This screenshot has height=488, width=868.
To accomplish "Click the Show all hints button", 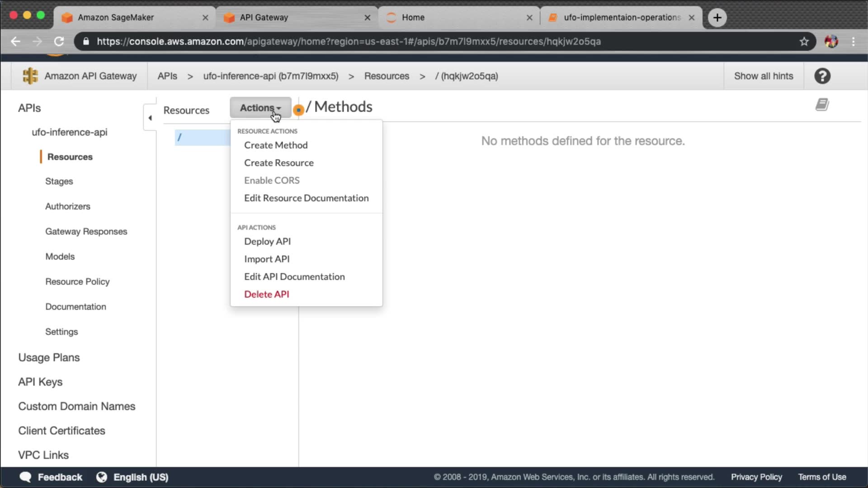I will [x=763, y=76].
